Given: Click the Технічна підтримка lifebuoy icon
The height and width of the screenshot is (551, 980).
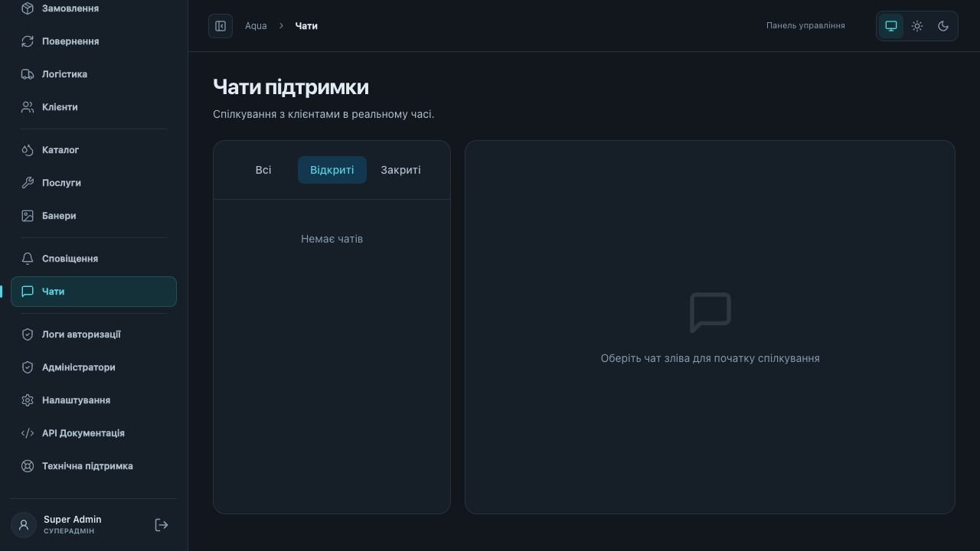Looking at the screenshot, I should (28, 466).
